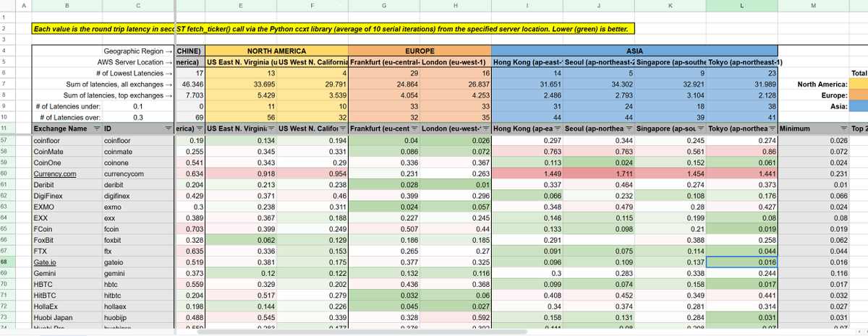Viewport: 868px width, 336px height.
Task: Select column F header
Action: (312, 6)
